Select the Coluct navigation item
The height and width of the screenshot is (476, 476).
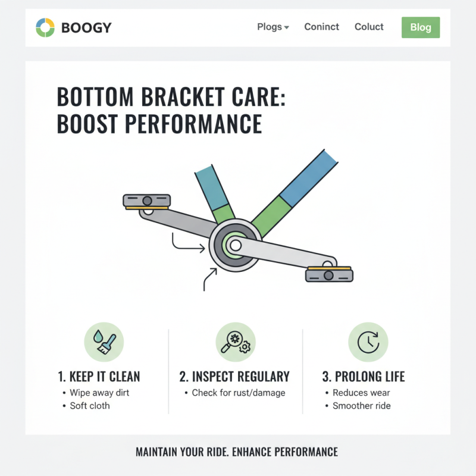[x=369, y=27]
